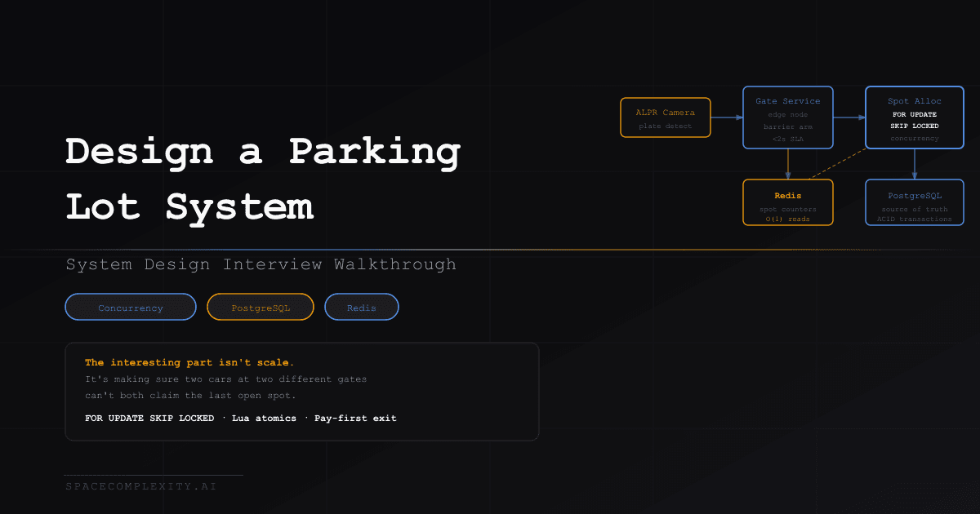Click 'O(1) reads' label in Redis node
Screen dimensions: 980x514
(x=788, y=219)
